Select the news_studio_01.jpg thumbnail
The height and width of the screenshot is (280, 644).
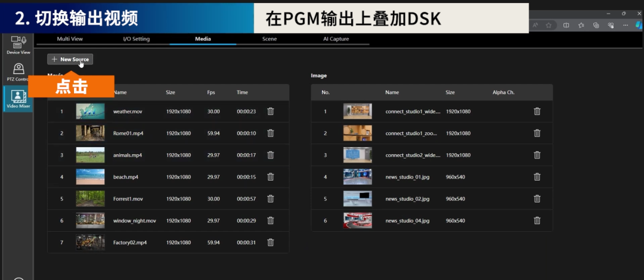tap(357, 176)
